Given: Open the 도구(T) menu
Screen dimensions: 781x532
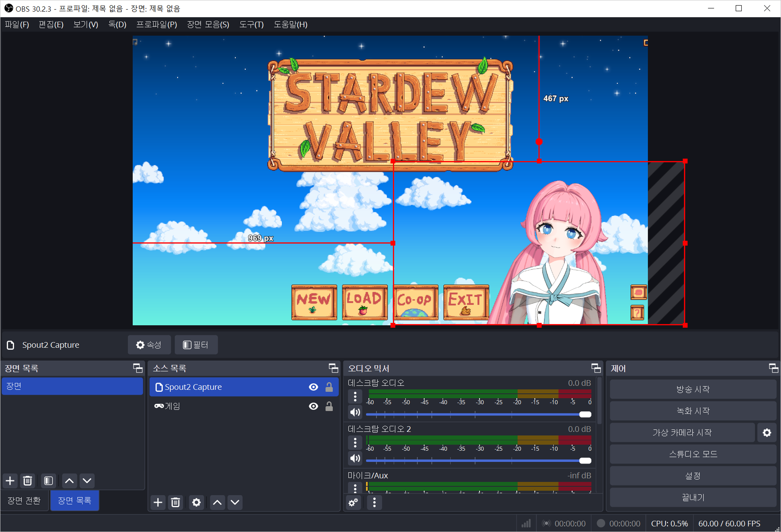Looking at the screenshot, I should (x=251, y=24).
